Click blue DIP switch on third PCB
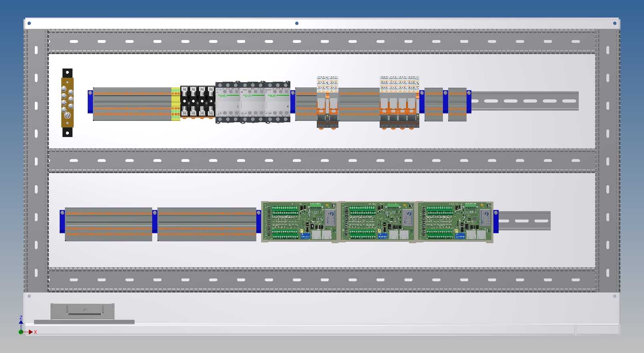This screenshot has width=644, height=353. [x=460, y=236]
